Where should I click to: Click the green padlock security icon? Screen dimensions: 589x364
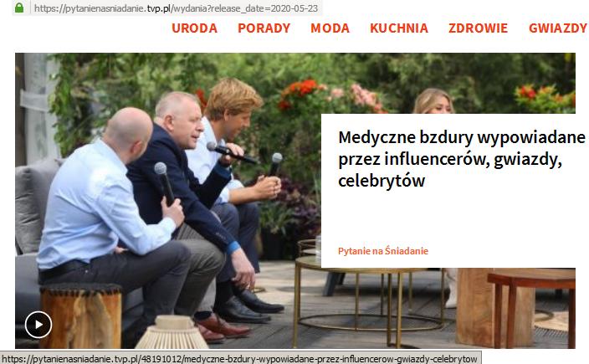[18, 8]
